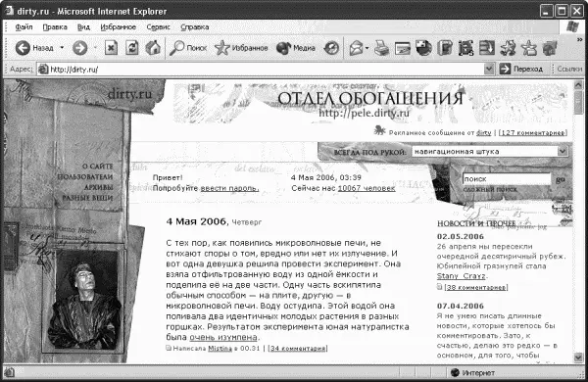Click the ввести пароль link

pos(229,188)
